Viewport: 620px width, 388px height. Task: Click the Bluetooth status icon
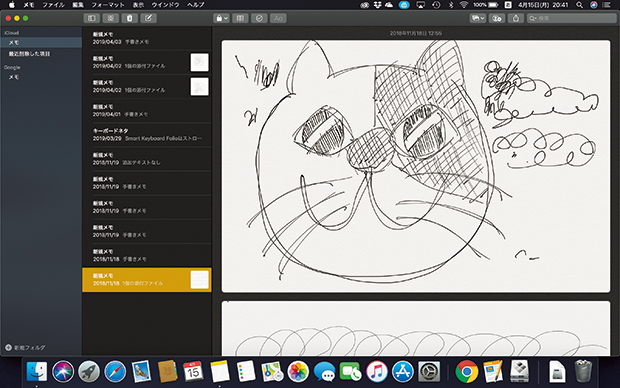pos(450,5)
